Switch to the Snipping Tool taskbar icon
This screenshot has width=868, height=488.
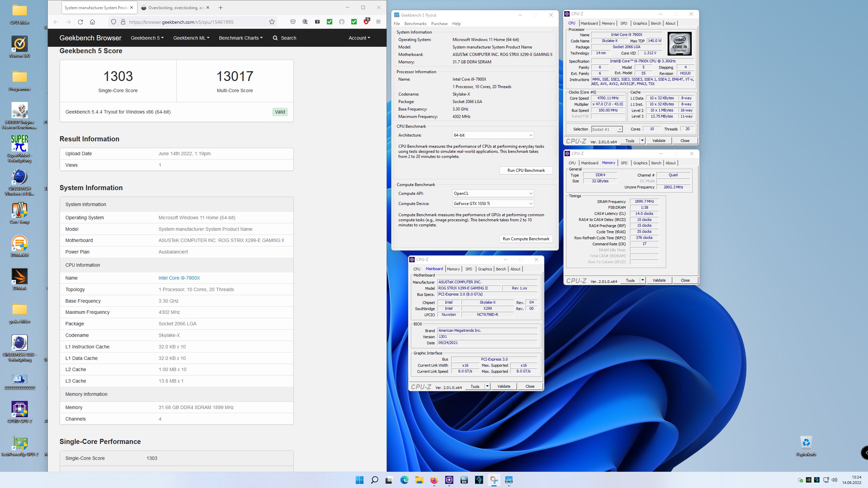(x=494, y=480)
